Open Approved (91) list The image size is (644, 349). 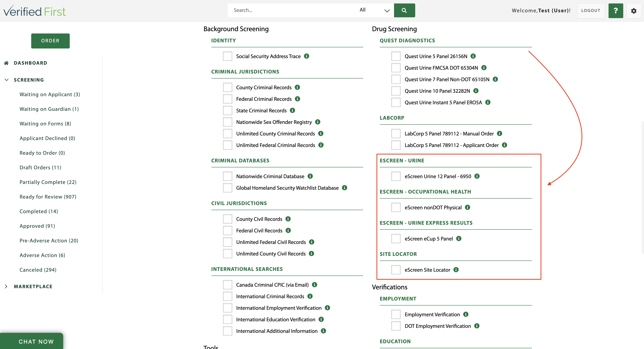37,226
